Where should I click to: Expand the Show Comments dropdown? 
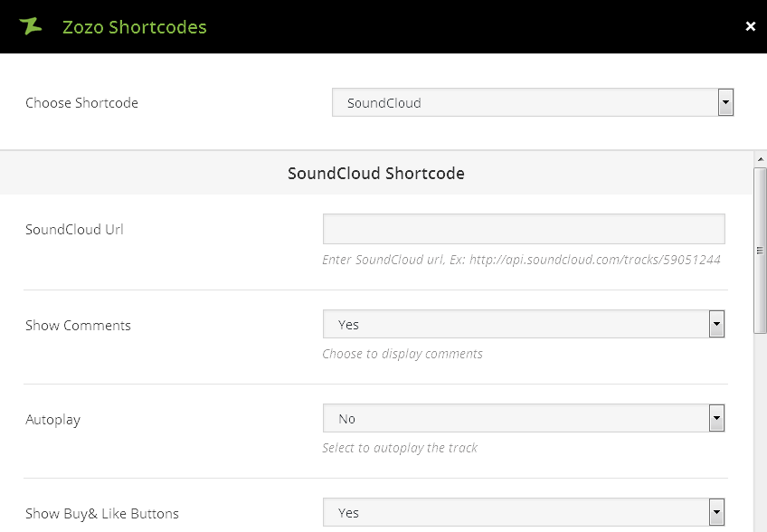(524, 324)
